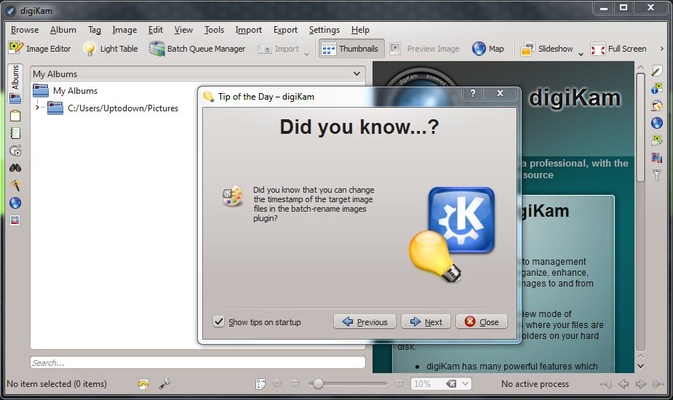Viewport: 673px width, 400px height.
Task: Open the Image Editor from the toolbar
Action: point(39,48)
